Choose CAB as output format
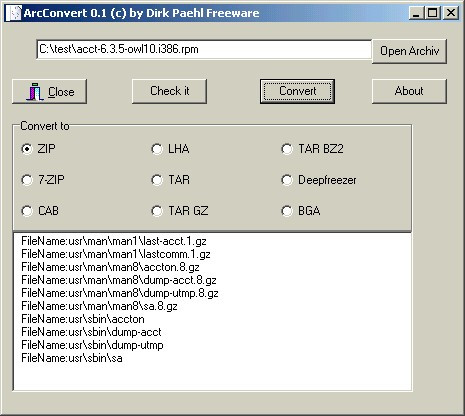This screenshot has width=465, height=416. tap(40, 211)
